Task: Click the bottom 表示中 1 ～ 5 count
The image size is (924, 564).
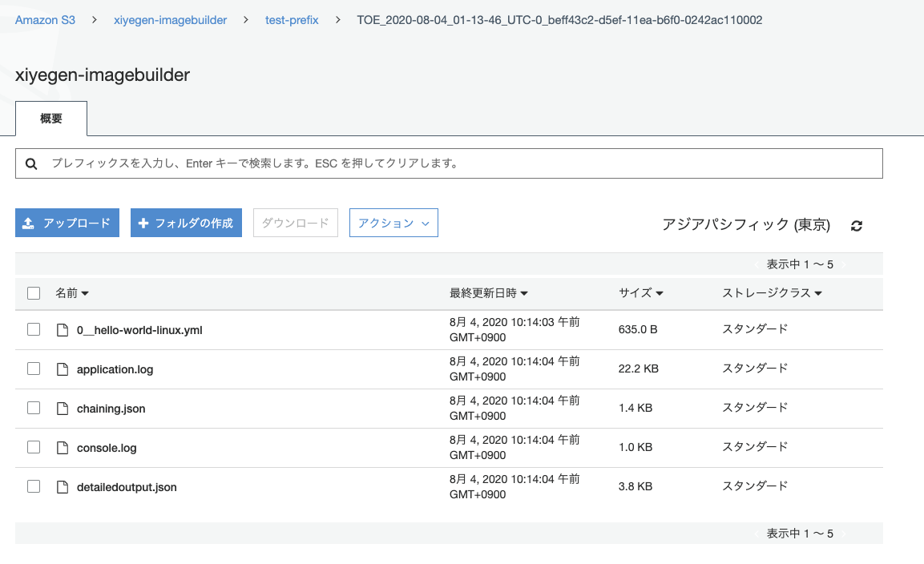Action: coord(800,534)
